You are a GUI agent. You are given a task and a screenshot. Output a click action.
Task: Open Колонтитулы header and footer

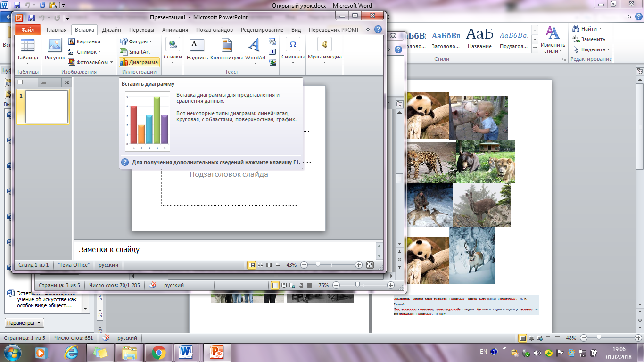(x=226, y=50)
